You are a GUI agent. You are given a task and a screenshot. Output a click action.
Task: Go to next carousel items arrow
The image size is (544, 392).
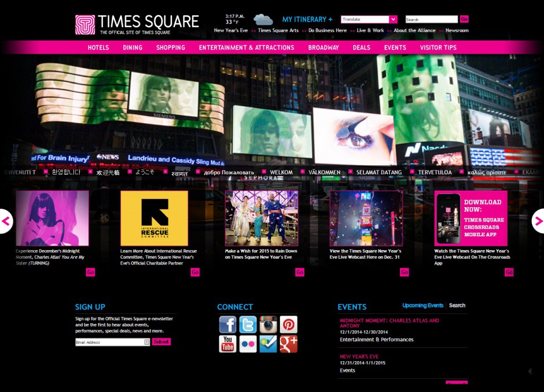point(538,221)
